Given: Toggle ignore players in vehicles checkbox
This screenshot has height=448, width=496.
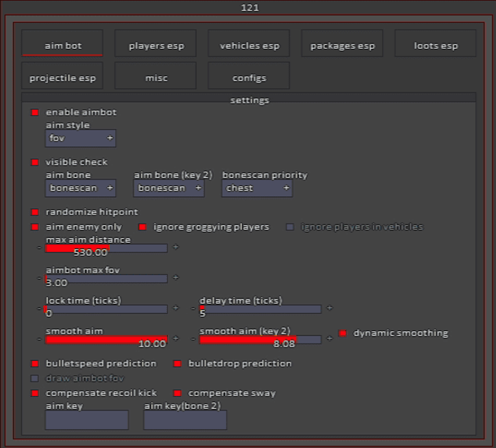Looking at the screenshot, I should pos(290,227).
